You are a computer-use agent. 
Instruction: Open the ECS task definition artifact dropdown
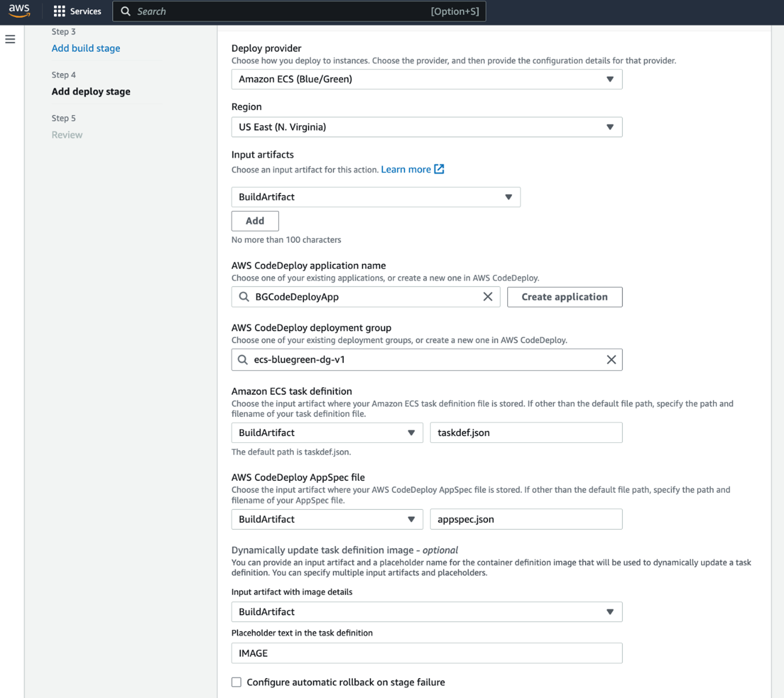coord(327,433)
